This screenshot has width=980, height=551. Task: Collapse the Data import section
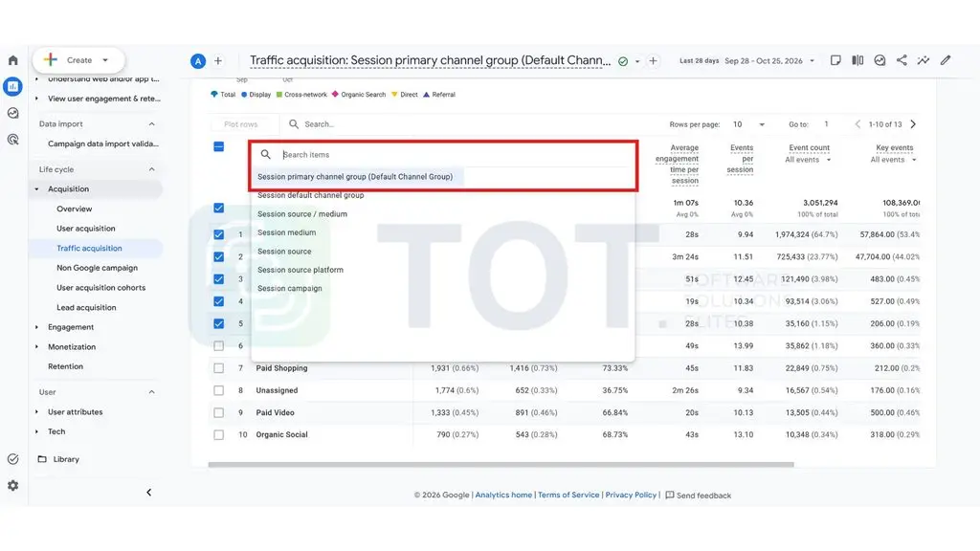(152, 124)
